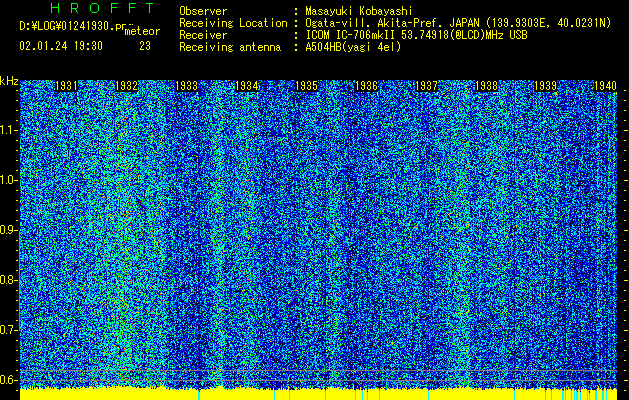Click the 1937 time marker
The width and height of the screenshot is (629, 400).
point(426,86)
